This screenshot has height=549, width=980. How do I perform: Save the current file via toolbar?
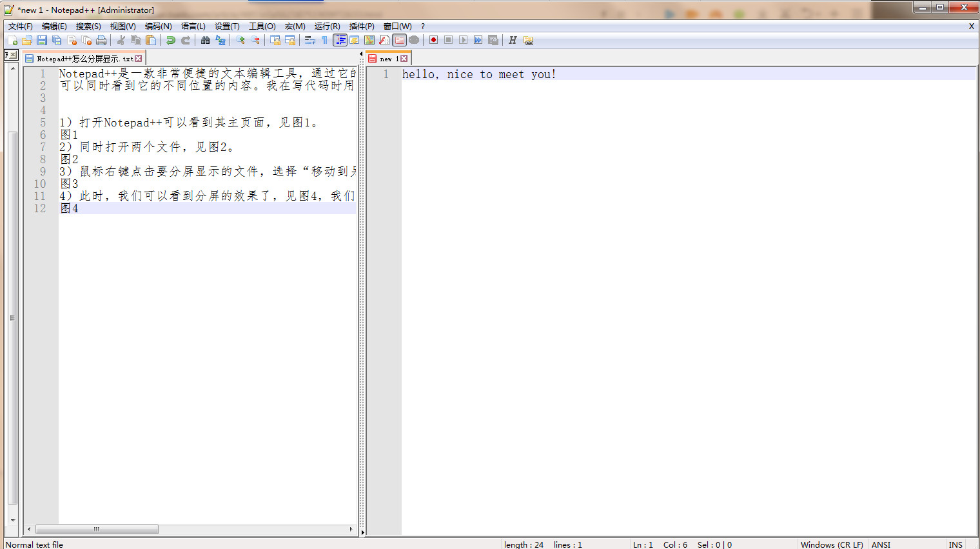point(42,40)
